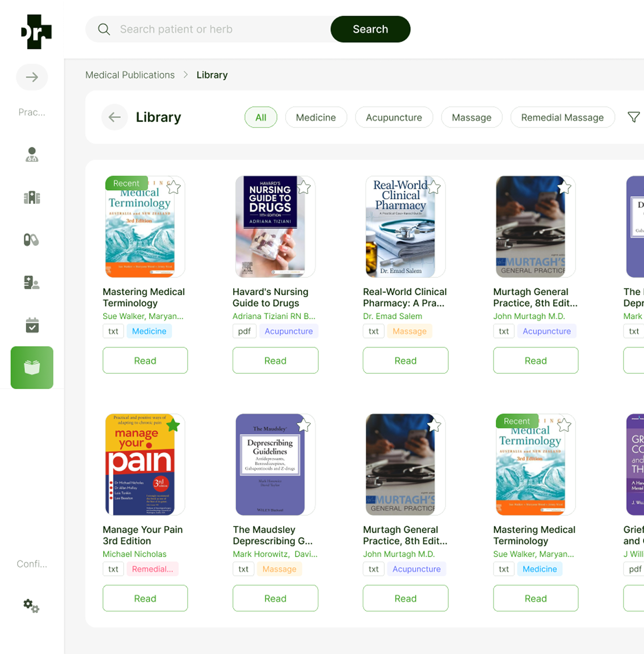This screenshot has width=644, height=654.
Task: Open the calendar appointments sidebar icon
Action: (x=32, y=325)
